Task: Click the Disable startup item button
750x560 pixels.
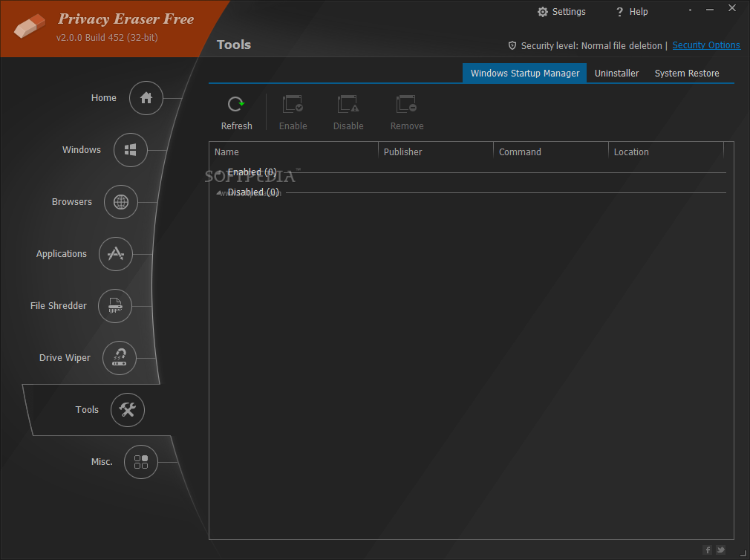Action: click(348, 113)
